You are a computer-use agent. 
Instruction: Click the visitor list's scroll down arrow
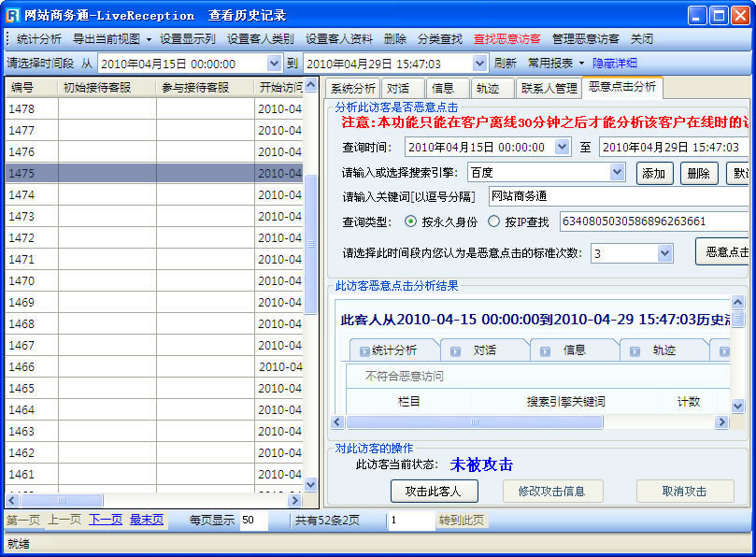[x=311, y=484]
